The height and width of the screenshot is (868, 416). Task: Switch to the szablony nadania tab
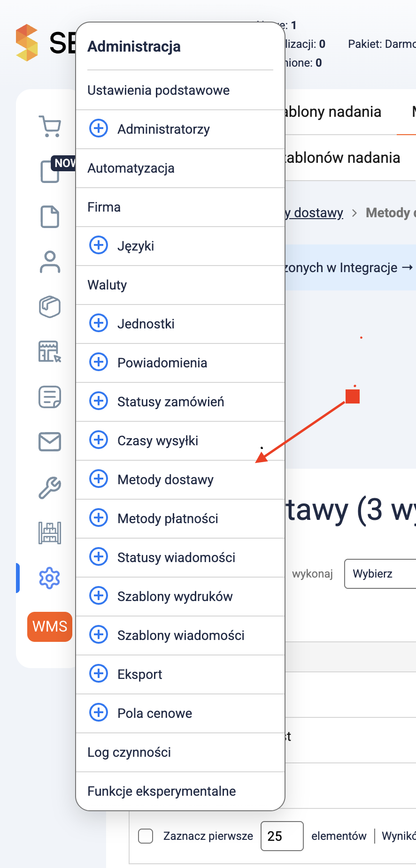click(332, 112)
